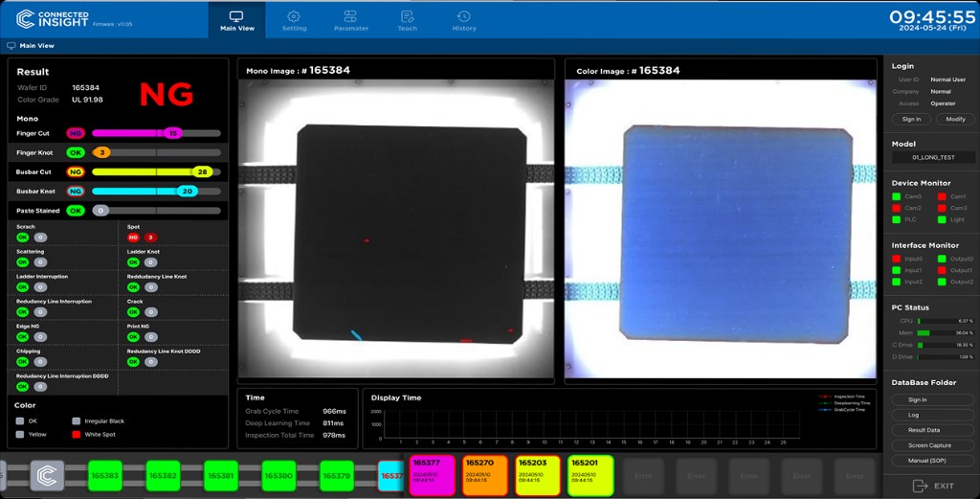
Task: Open Result Data folder
Action: (x=932, y=430)
